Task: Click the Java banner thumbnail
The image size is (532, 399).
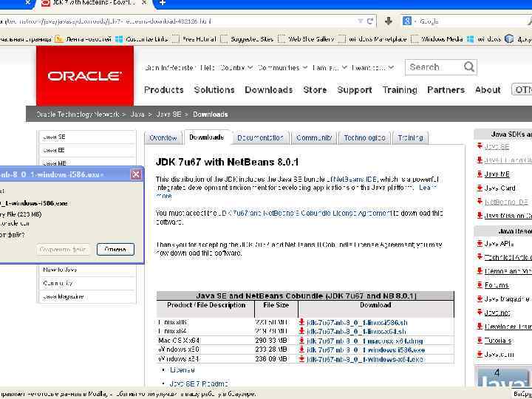Action: click(x=503, y=376)
